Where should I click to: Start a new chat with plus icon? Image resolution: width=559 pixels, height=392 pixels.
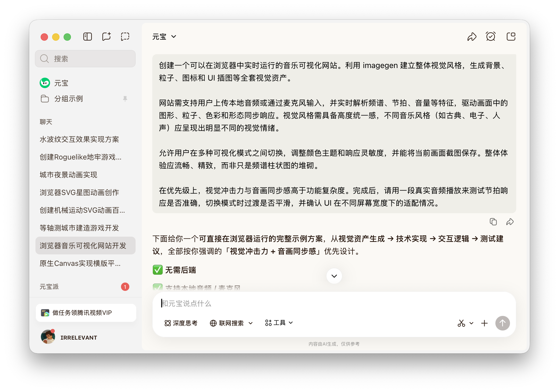pos(106,37)
